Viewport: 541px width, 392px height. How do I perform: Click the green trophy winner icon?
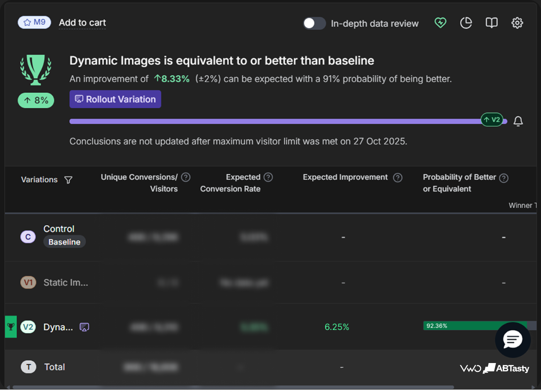[36, 70]
